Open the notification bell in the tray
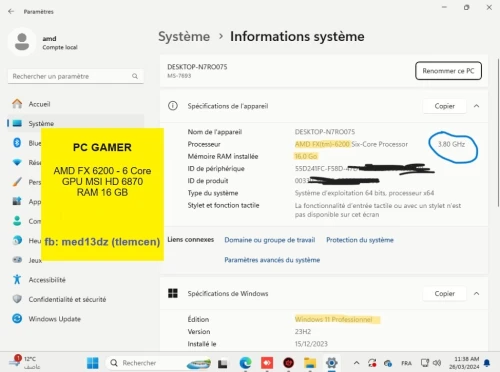The image size is (500, 372). coord(487,363)
